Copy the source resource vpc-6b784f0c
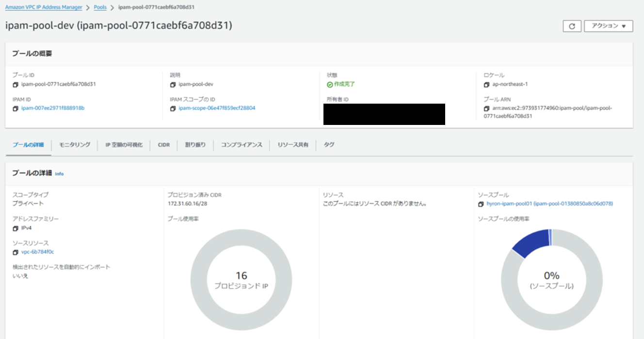 16,252
